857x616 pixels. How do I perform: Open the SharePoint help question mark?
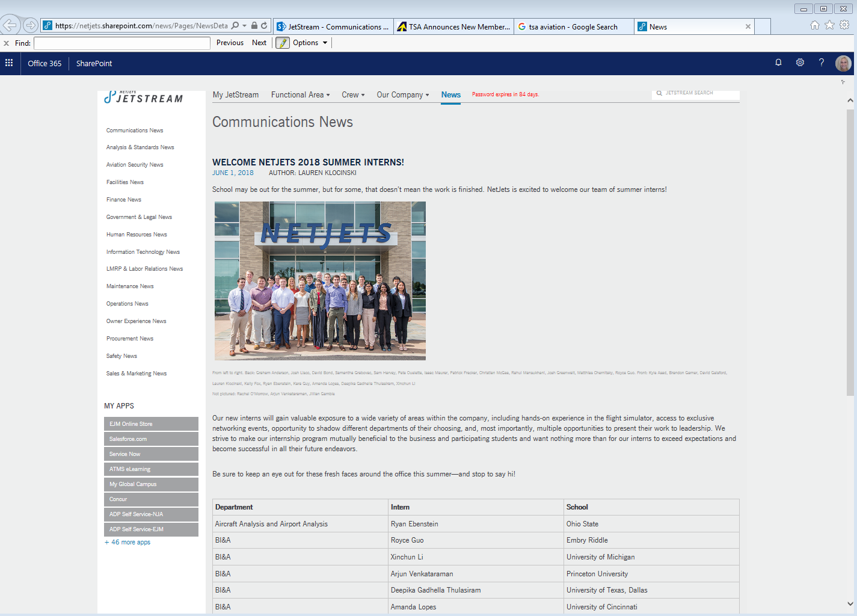pyautogui.click(x=822, y=63)
